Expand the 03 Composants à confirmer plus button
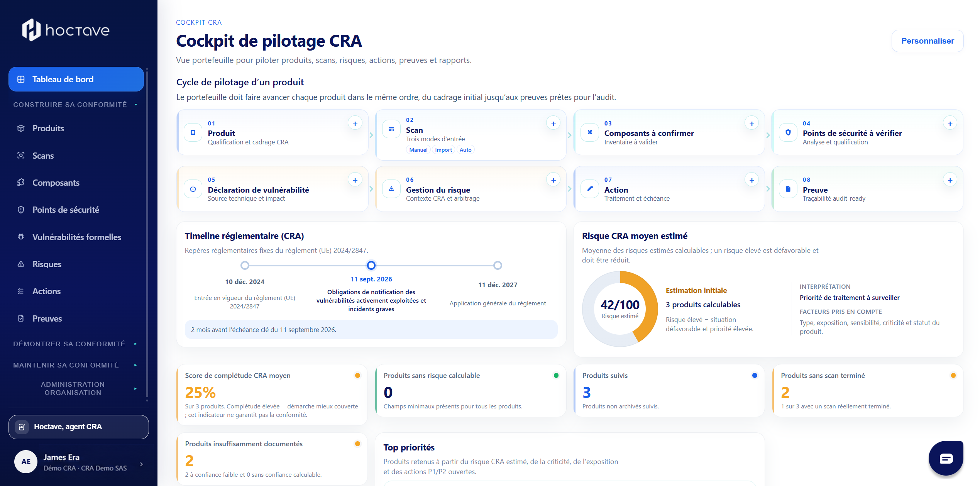This screenshot has width=980, height=486. click(x=752, y=124)
